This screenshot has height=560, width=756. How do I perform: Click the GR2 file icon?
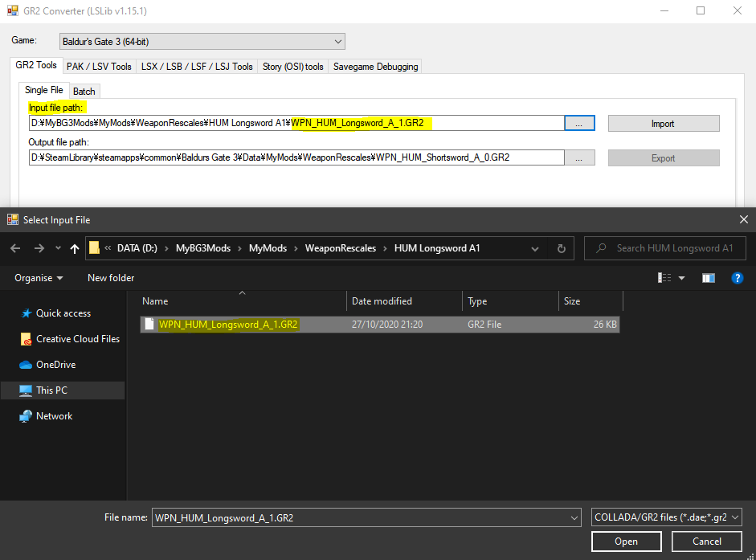[x=149, y=324]
